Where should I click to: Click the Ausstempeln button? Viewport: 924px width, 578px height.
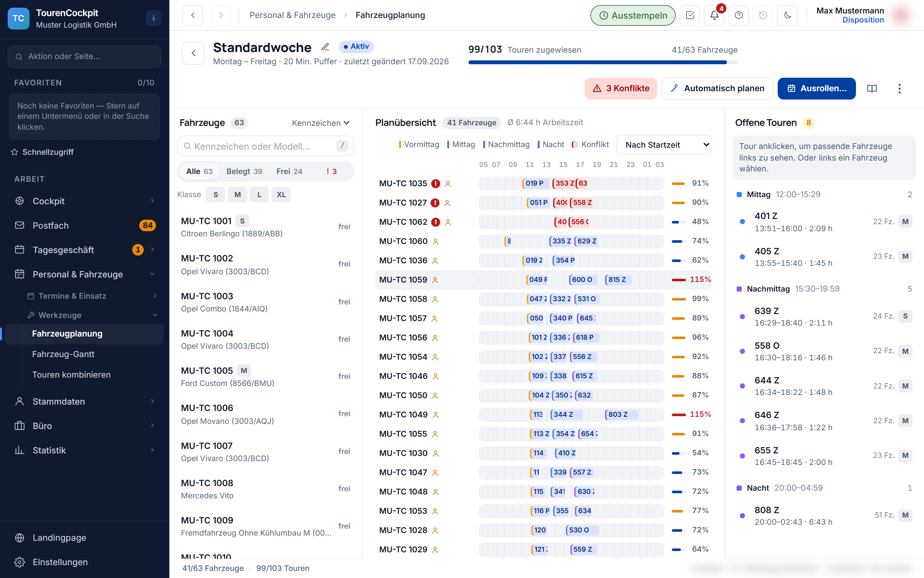pos(633,15)
